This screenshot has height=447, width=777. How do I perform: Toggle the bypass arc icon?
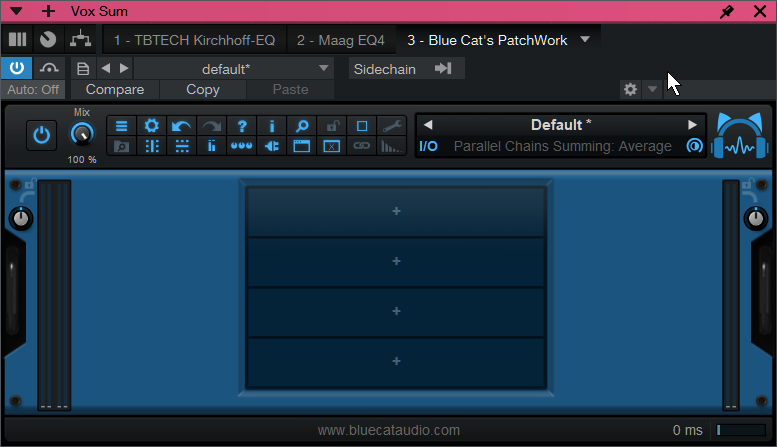pyautogui.click(x=49, y=68)
